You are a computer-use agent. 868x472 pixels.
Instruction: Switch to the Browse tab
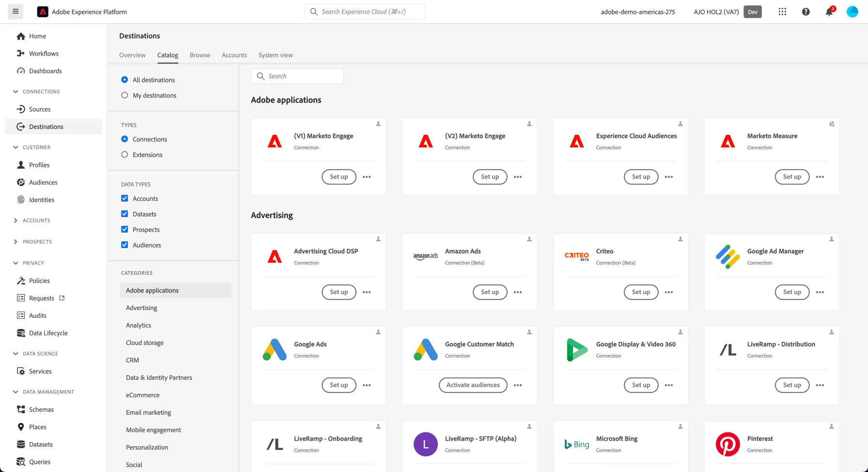(x=200, y=55)
